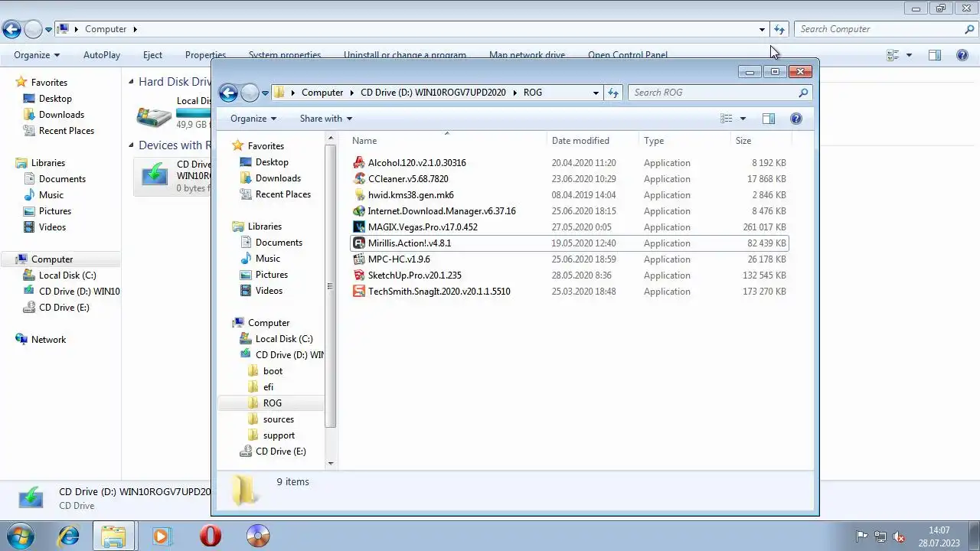Collapse the Hard Disk Drives group

(131, 82)
